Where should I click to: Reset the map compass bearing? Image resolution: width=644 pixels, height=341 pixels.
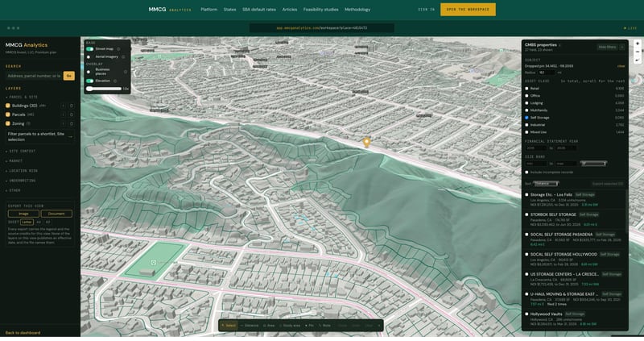click(637, 60)
